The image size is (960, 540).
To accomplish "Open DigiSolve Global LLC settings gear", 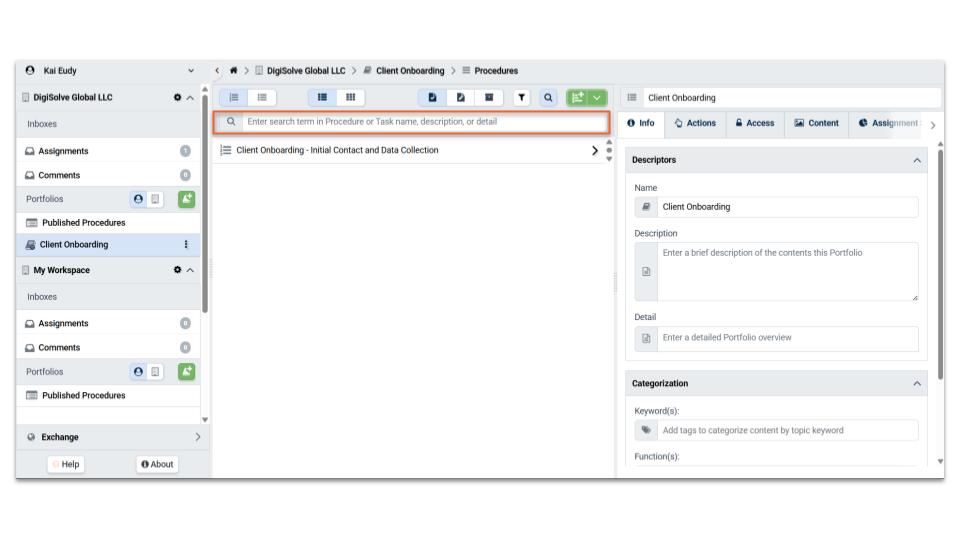I will [178, 97].
